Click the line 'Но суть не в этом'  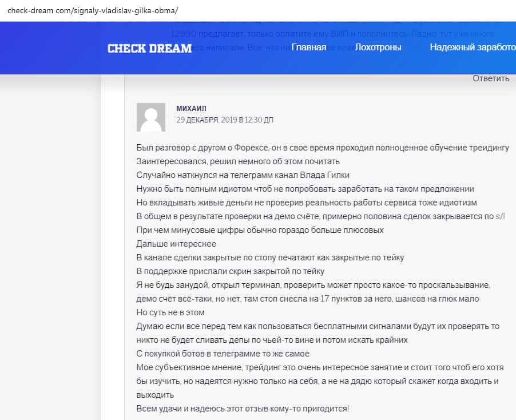(x=170, y=312)
